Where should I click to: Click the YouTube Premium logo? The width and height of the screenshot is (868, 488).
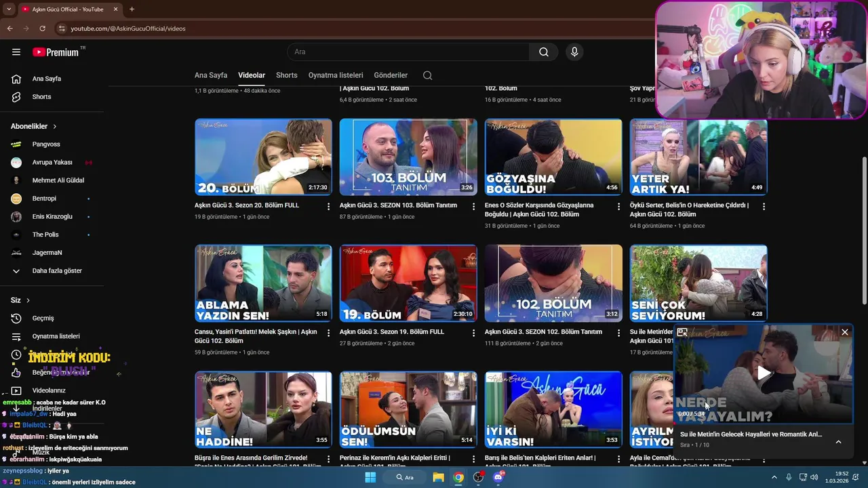pyautogui.click(x=56, y=52)
